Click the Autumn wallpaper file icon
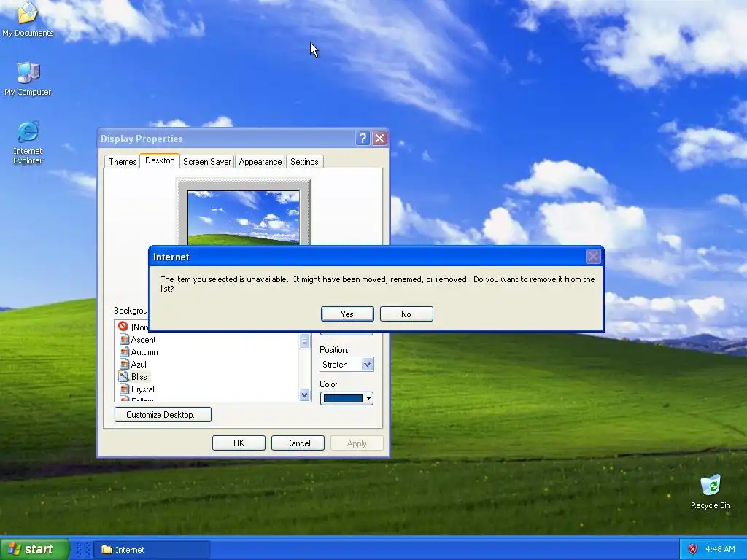 124,352
